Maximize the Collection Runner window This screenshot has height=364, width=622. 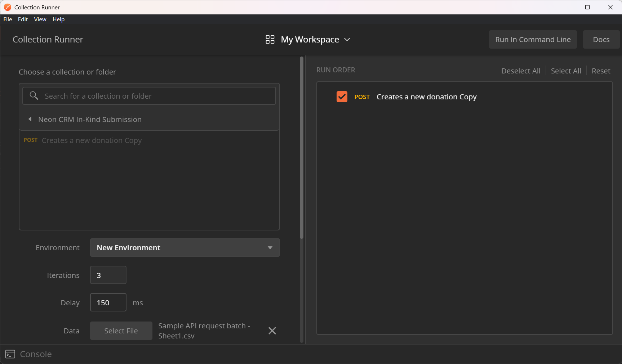pos(587,7)
